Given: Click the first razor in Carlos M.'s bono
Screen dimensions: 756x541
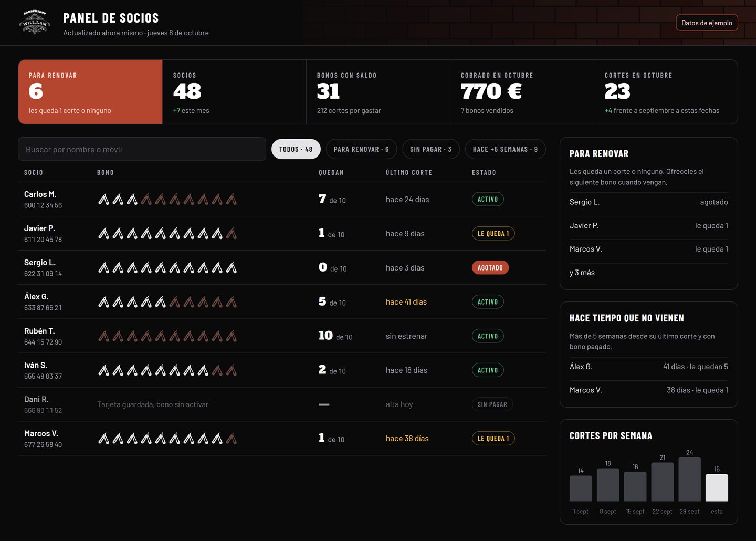Looking at the screenshot, I should 104,200.
